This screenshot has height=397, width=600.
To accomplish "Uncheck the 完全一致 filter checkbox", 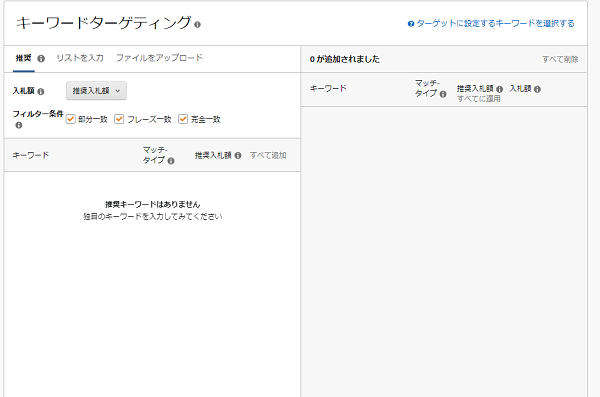I will click(183, 119).
